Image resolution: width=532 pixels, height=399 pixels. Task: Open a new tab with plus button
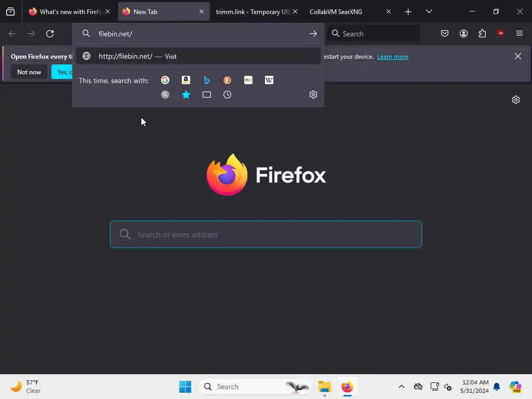[408, 11]
